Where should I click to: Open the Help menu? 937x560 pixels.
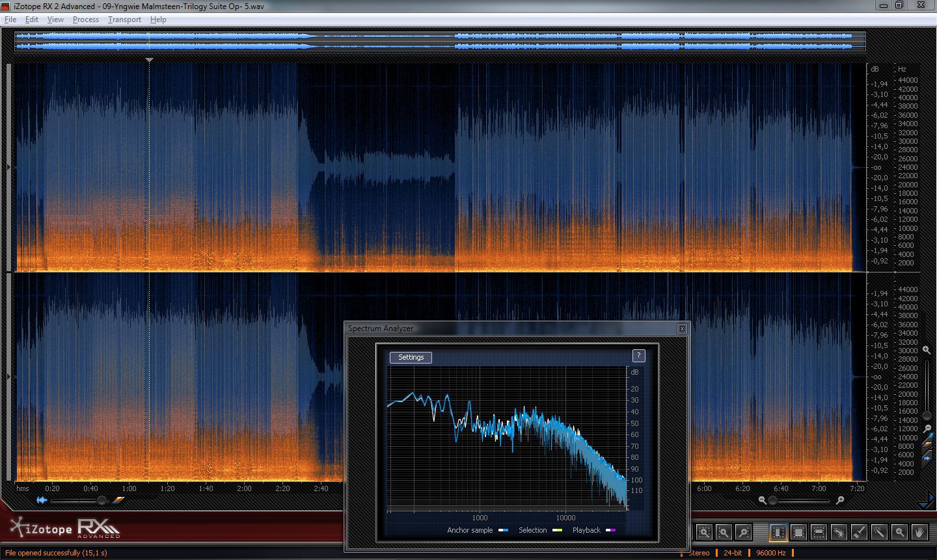[158, 20]
